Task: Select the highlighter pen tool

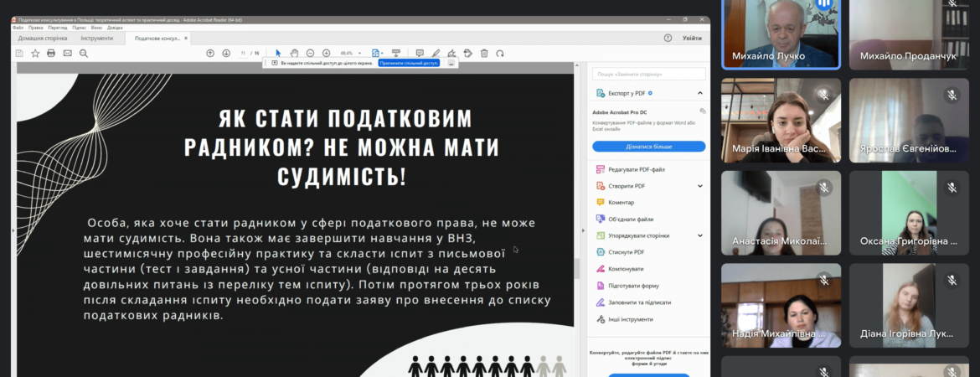Action: [x=436, y=53]
